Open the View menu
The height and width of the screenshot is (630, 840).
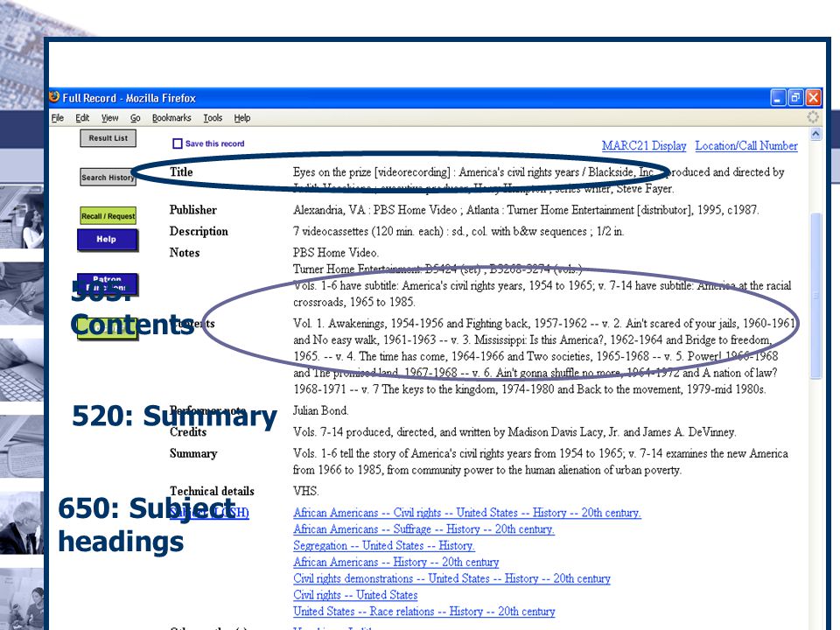pos(110,118)
